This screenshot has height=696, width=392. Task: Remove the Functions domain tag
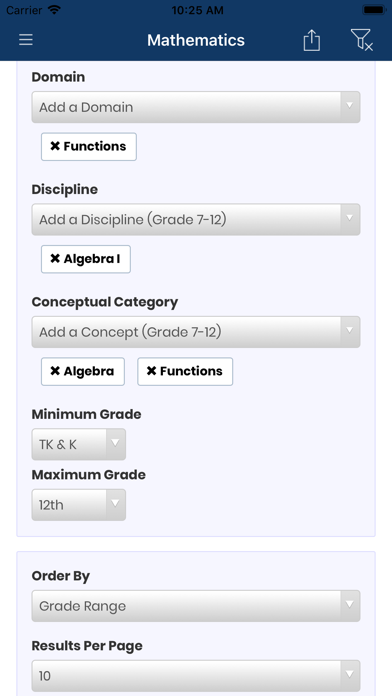[x=89, y=146]
